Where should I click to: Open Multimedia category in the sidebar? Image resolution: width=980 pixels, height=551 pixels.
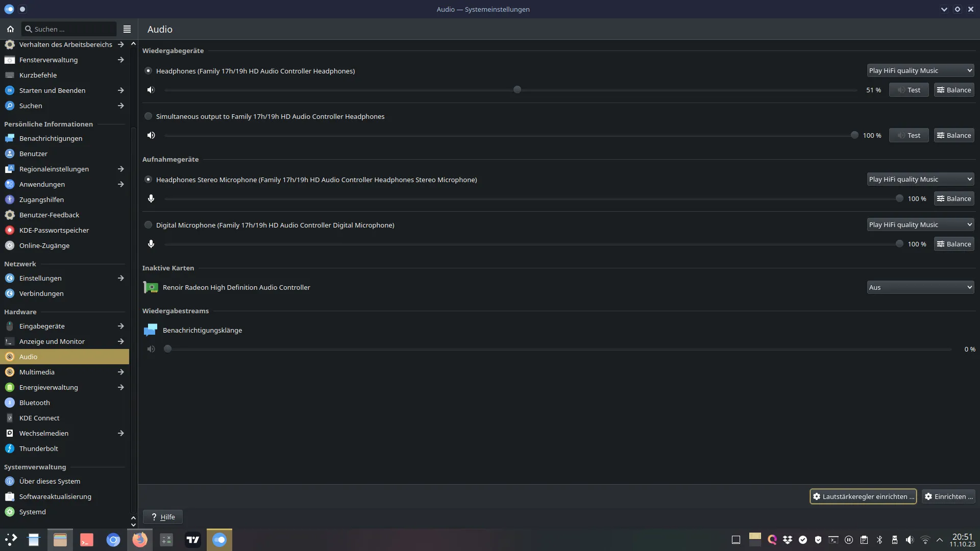click(37, 372)
